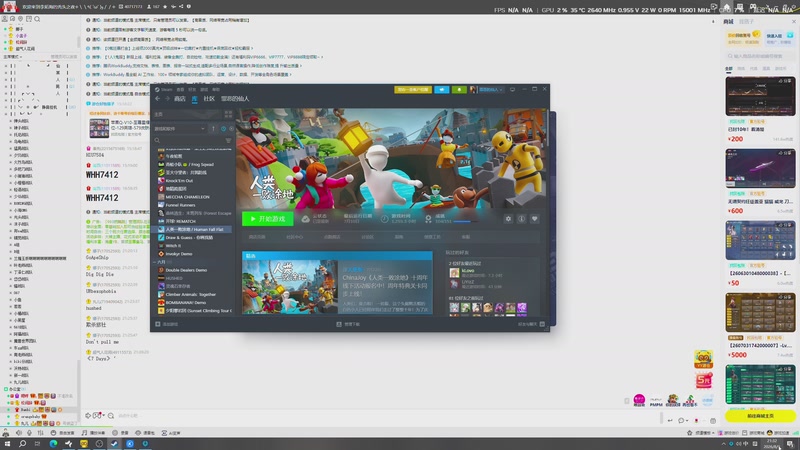Go back with Steam's left arrow
This screenshot has height=450, width=800.
pyautogui.click(x=158, y=98)
